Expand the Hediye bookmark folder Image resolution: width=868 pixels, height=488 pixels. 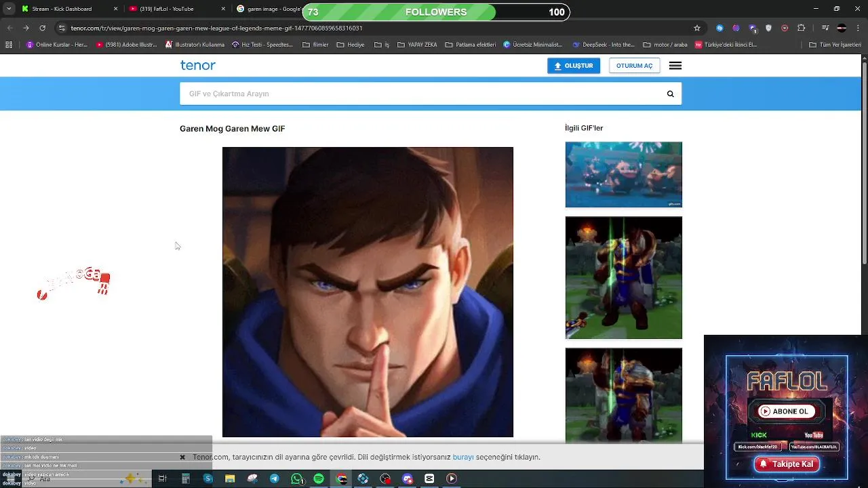coord(351,45)
